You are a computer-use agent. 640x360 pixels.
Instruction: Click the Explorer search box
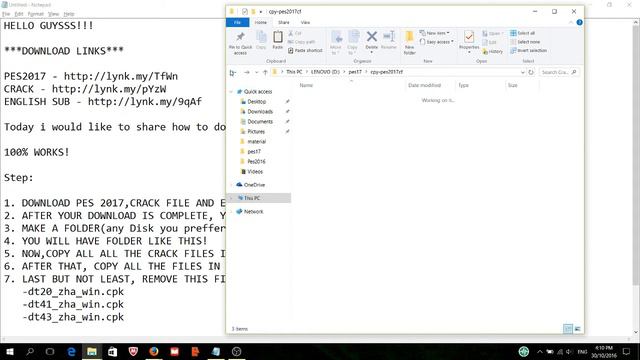(559, 72)
